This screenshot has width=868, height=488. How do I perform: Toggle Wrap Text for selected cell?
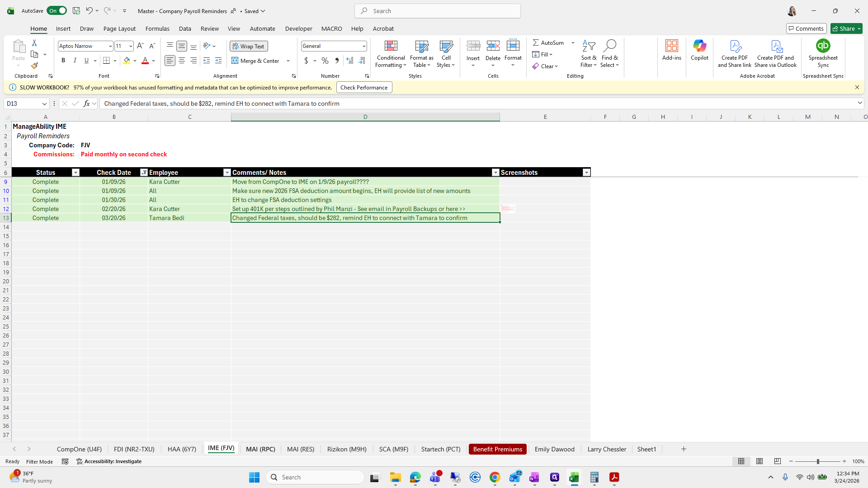(249, 46)
